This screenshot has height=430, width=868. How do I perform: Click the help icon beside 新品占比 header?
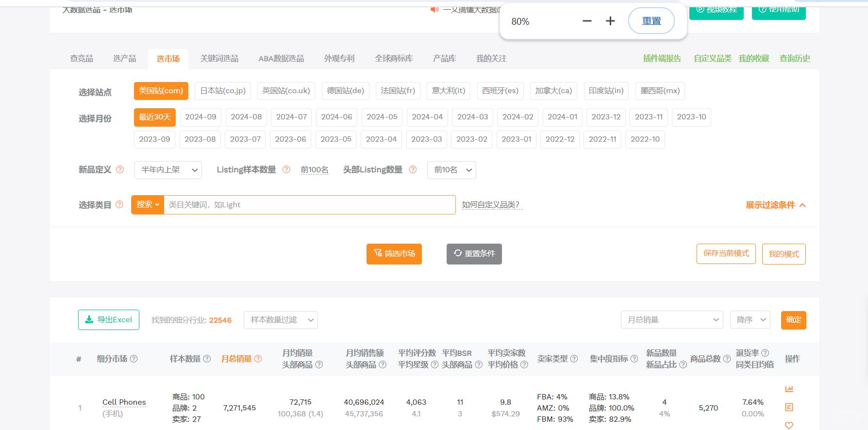683,364
